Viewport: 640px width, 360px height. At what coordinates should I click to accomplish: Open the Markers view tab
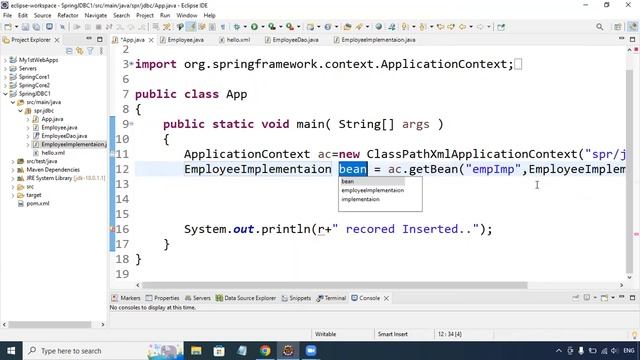(126, 298)
